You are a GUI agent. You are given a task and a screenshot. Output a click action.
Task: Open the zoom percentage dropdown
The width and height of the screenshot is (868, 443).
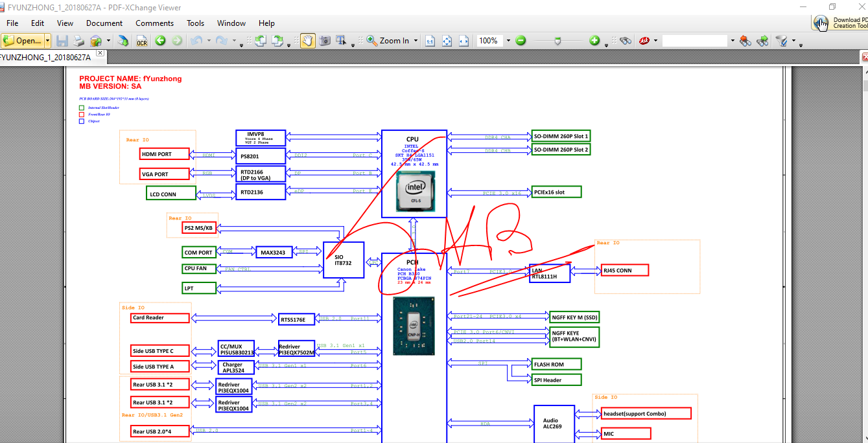[508, 41]
